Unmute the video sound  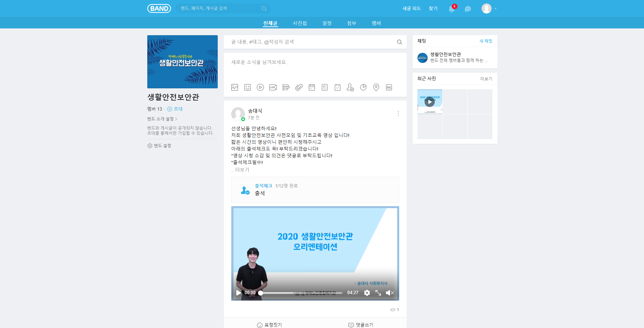pyautogui.click(x=390, y=293)
